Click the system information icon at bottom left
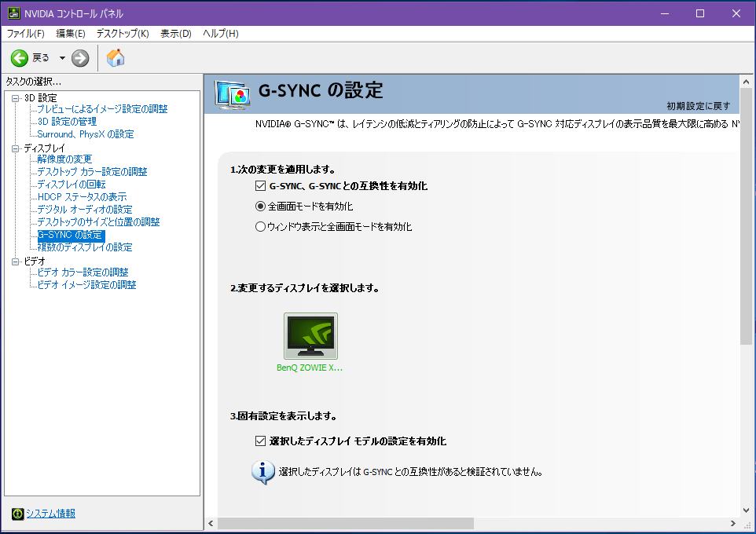 [x=18, y=514]
